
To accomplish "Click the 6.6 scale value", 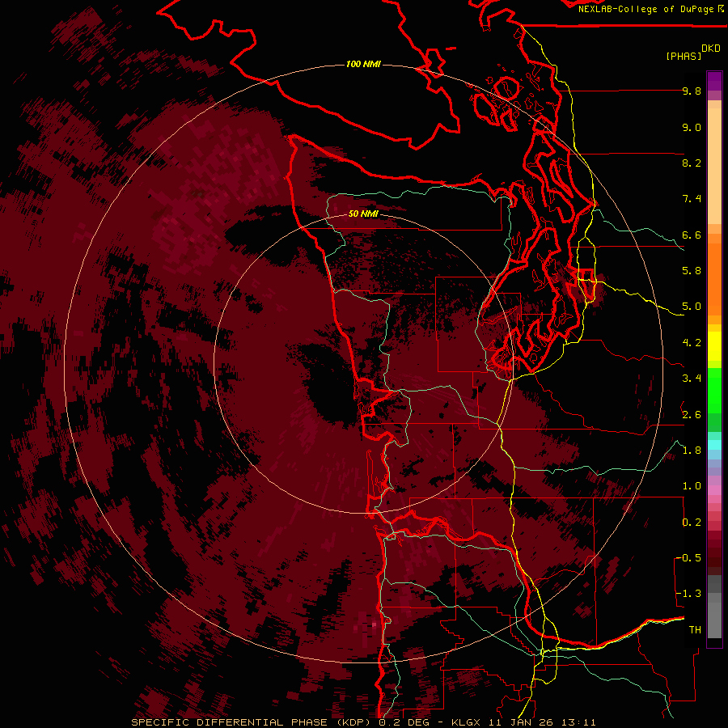I will pos(692,235).
